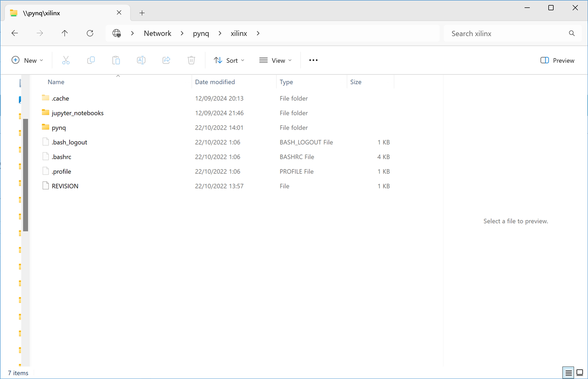Viewport: 588px width, 379px height.
Task: Click the search magnifier icon
Action: [x=572, y=34]
